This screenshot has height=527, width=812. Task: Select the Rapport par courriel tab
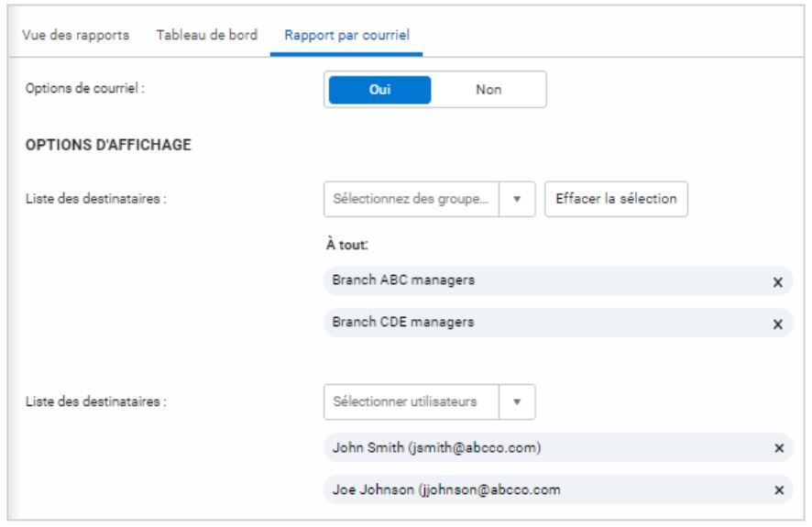[346, 35]
